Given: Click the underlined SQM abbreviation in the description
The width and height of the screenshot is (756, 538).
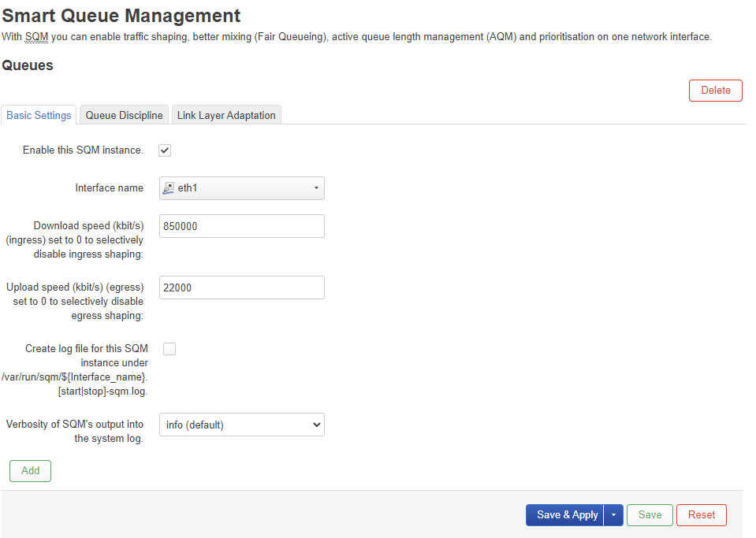Looking at the screenshot, I should tap(36, 37).
